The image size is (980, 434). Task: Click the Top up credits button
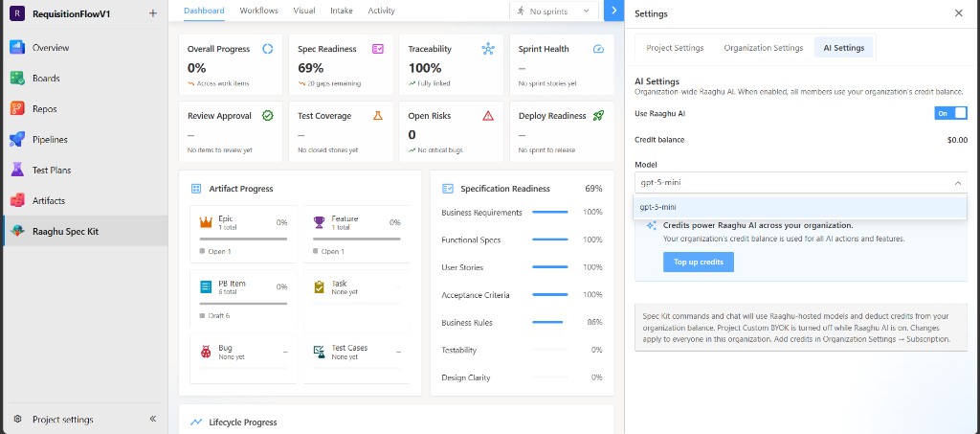point(698,262)
